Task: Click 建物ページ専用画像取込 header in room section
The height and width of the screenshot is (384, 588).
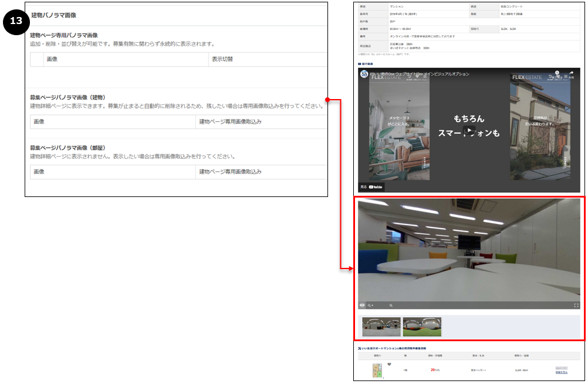Action: click(230, 172)
